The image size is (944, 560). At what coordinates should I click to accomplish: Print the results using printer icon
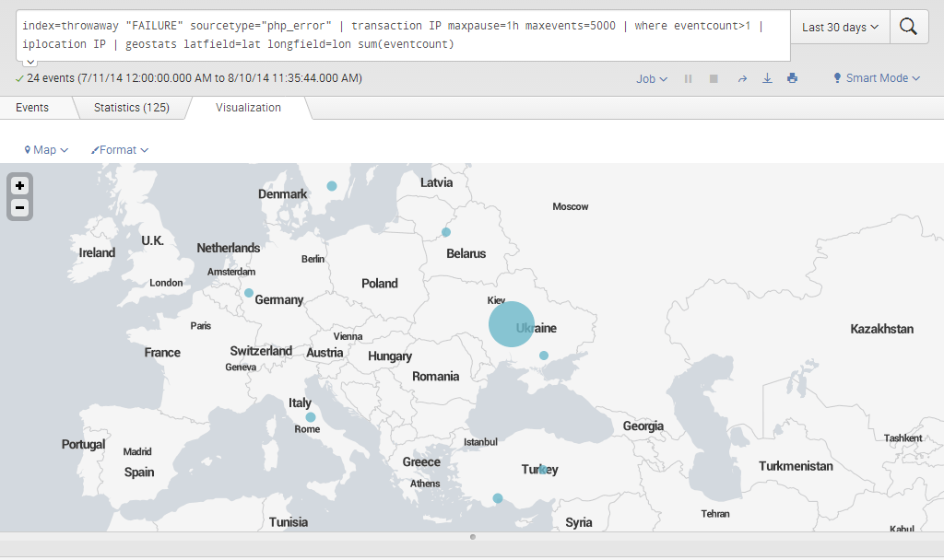tap(792, 79)
